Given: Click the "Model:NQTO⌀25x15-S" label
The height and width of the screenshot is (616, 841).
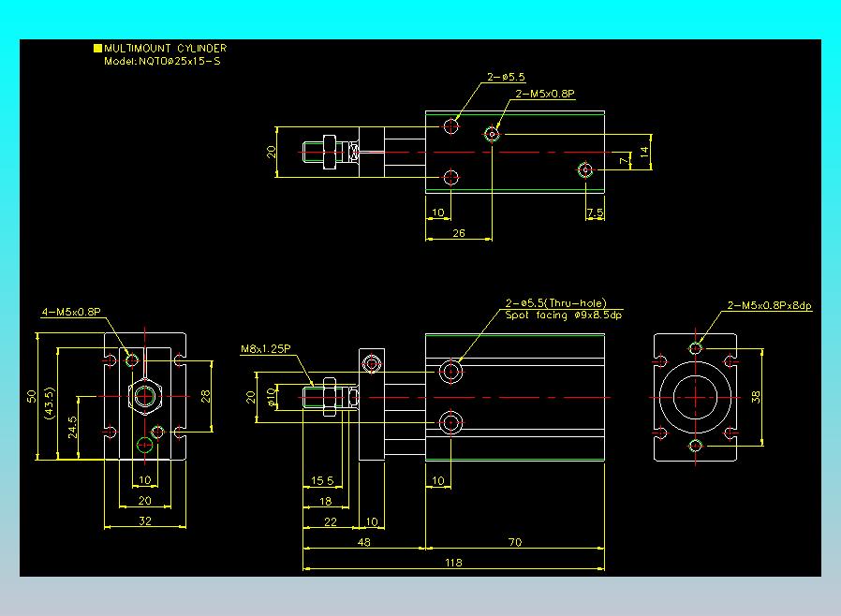Looking at the screenshot, I should [x=162, y=61].
